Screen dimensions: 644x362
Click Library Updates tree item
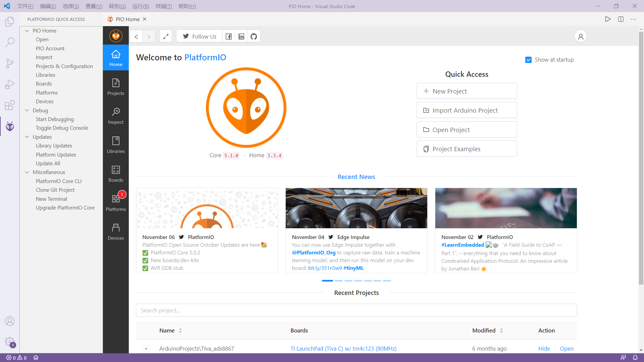click(54, 145)
